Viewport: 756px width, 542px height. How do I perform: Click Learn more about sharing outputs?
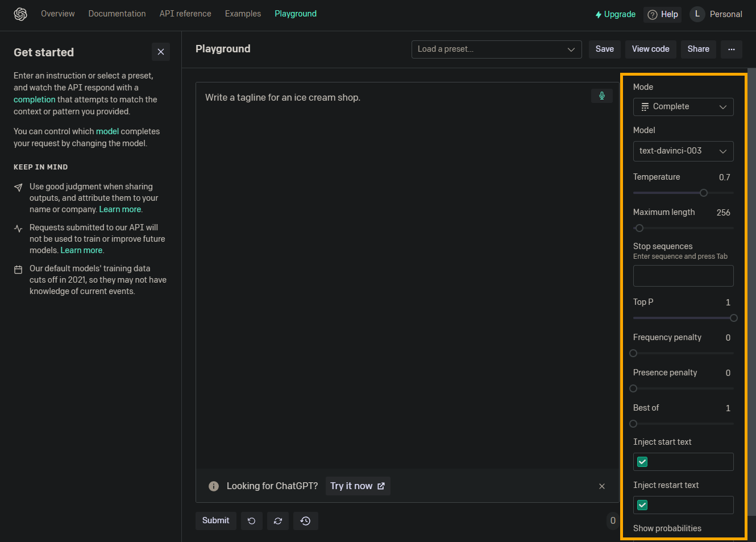coord(120,209)
